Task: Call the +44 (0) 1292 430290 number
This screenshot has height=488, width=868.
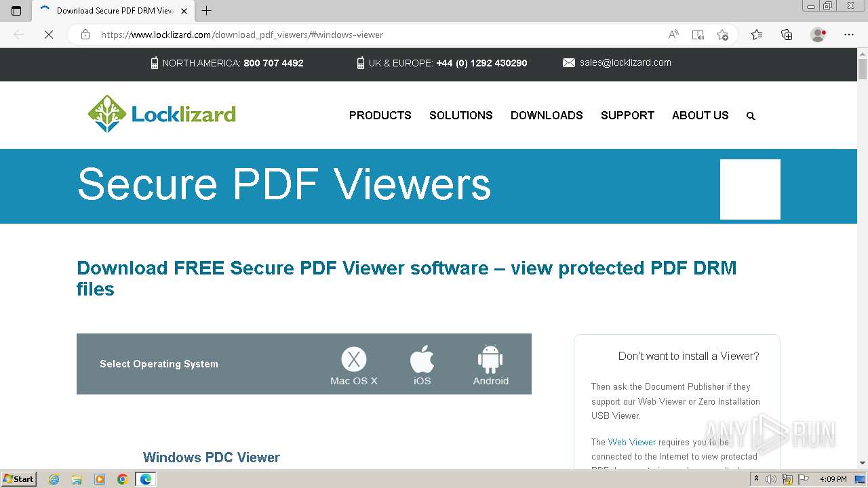Action: [481, 63]
